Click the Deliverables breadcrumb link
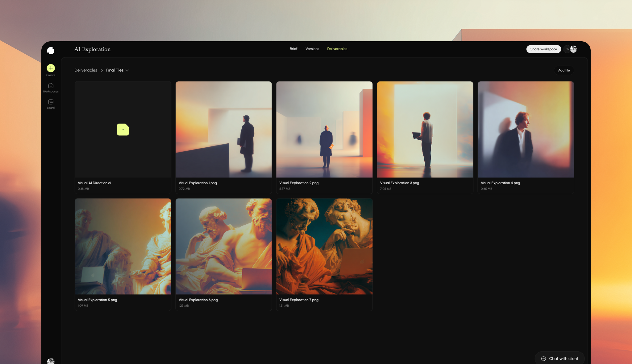Screen dimensions: 632x364 (x=85, y=70)
